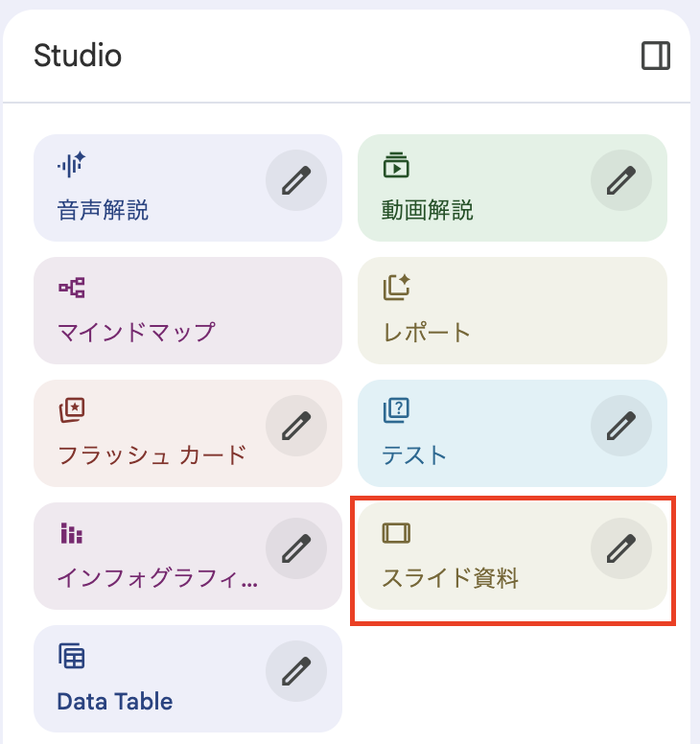The width and height of the screenshot is (700, 744).
Task: Click the テスト quiz icon
Action: click(x=396, y=410)
